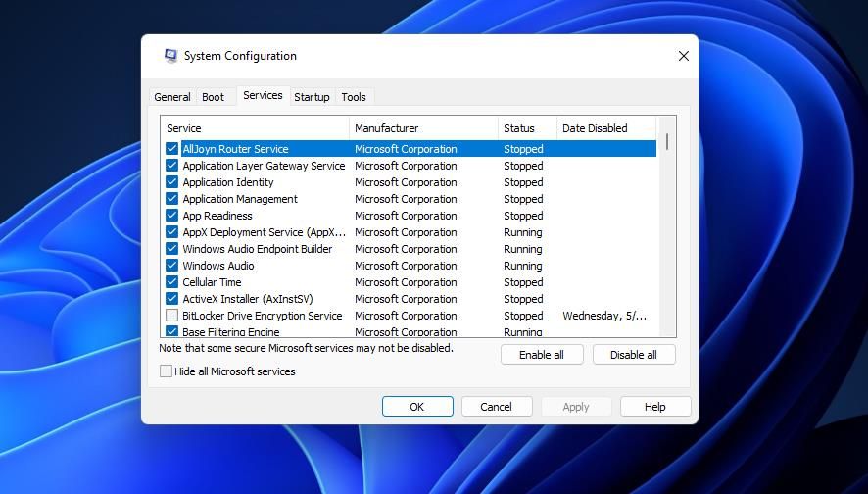The image size is (868, 494).
Task: Select the Cellular Time row text
Action: pos(212,282)
